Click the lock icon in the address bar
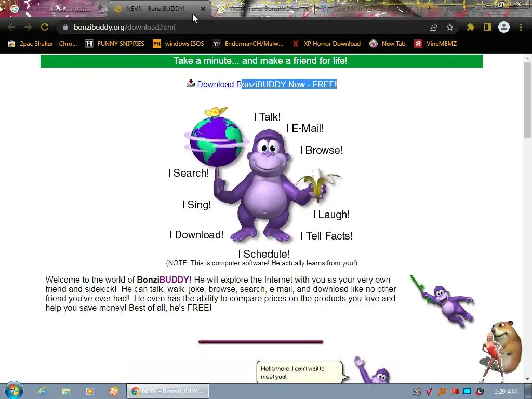 pos(65,27)
